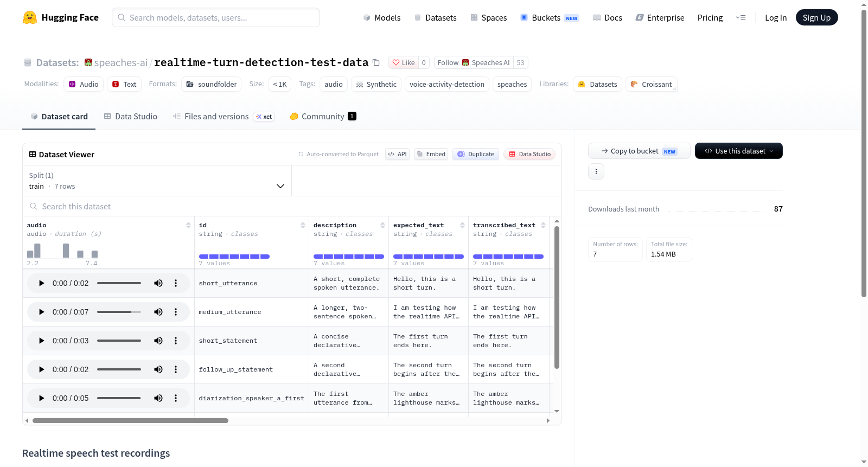Screen dimensions: 868x467
Task: Open the API button in Dataset Viewer
Action: [x=397, y=154]
